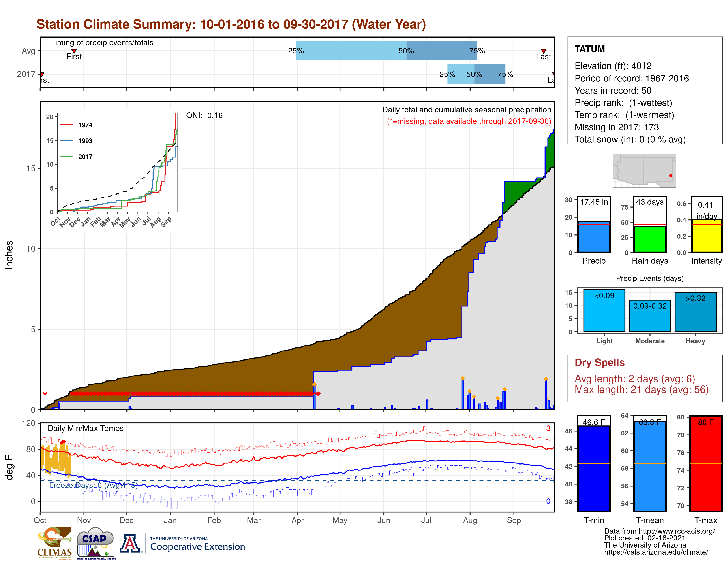Image resolution: width=728 pixels, height=563 pixels.
Task: Click the red missing-data asterisk in October
Action: coord(45,394)
